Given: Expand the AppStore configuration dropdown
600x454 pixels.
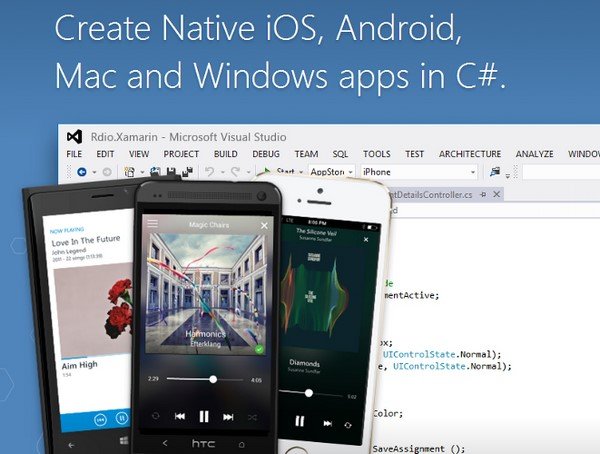Looking at the screenshot, I should (350, 173).
